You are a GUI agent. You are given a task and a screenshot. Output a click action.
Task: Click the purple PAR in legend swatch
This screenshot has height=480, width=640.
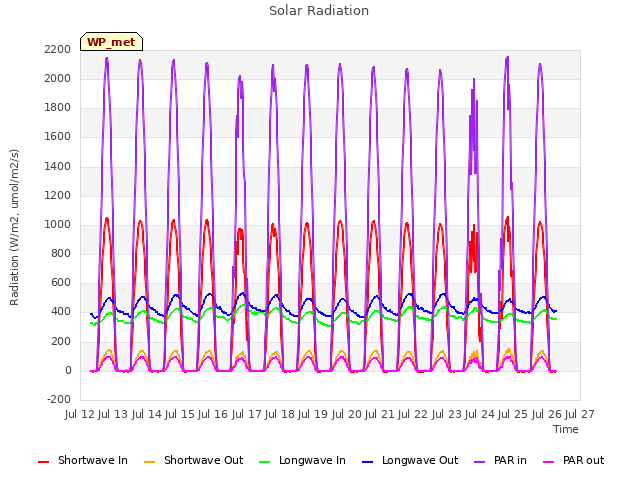click(480, 462)
